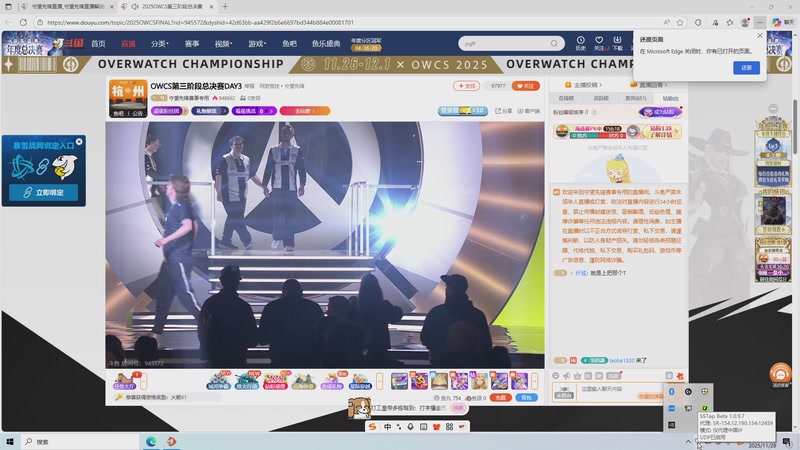Viewport: 800px width, 450px height.
Task: Click 立即绑定 to bind Battle.net account
Action: (x=43, y=192)
